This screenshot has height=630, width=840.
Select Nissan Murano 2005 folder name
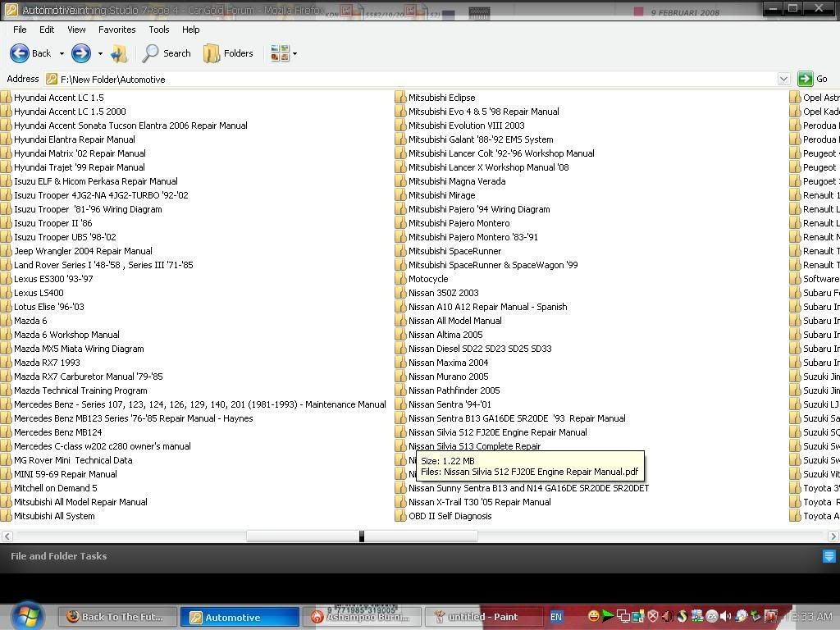pos(449,376)
